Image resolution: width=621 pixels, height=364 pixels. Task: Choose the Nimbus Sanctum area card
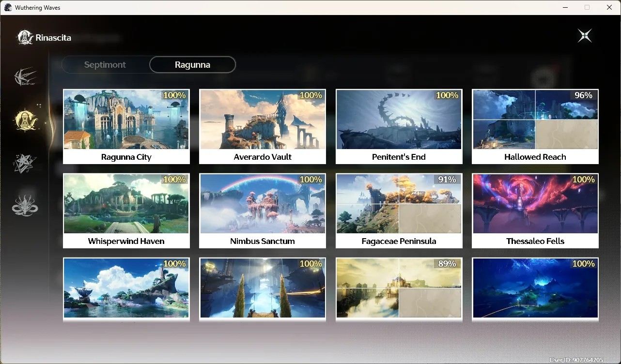click(263, 211)
